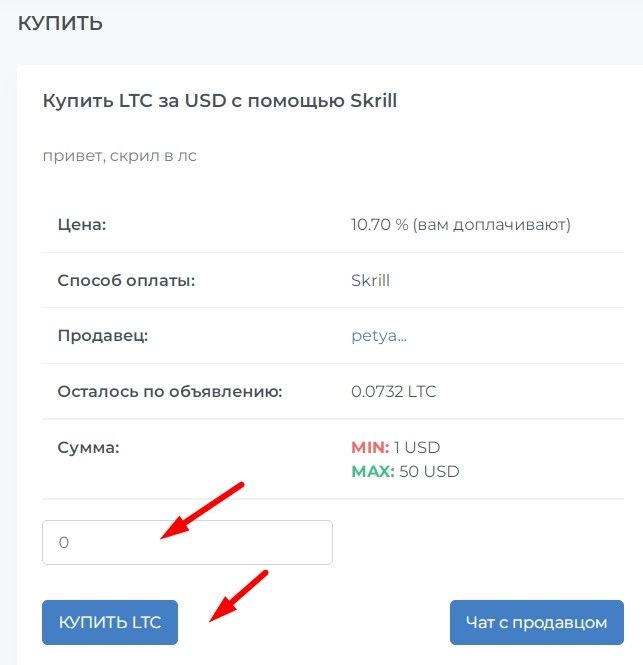Select "Skrill" value in payment method row
643x665 pixels.
pyautogui.click(x=370, y=280)
